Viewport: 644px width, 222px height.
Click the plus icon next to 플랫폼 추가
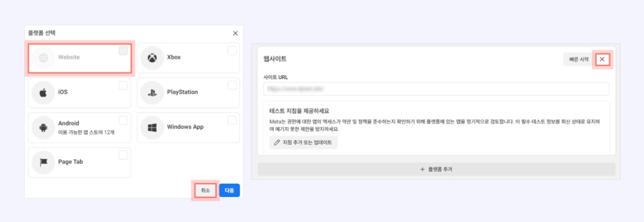coord(422,169)
